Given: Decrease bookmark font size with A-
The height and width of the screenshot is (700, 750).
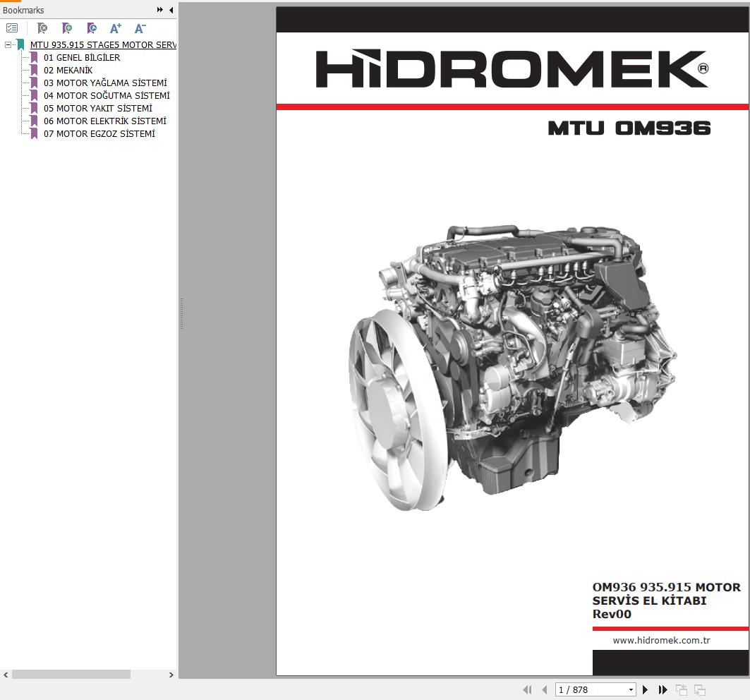Looking at the screenshot, I should click(140, 28).
